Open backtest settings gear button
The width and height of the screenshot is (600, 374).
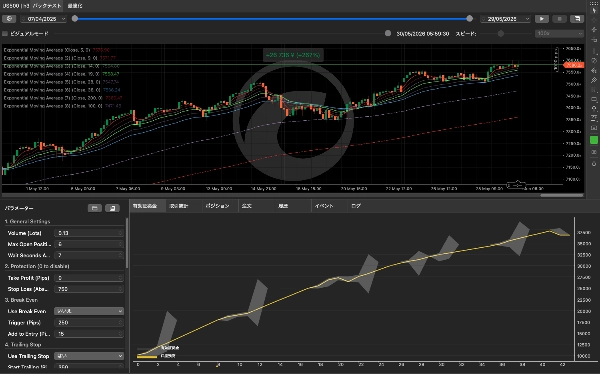(9, 18)
